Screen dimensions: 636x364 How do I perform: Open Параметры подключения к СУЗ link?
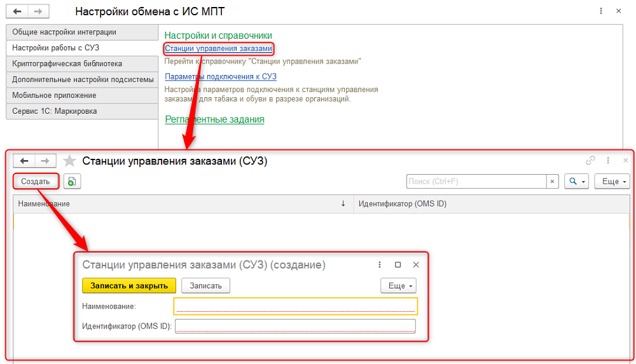pos(221,77)
